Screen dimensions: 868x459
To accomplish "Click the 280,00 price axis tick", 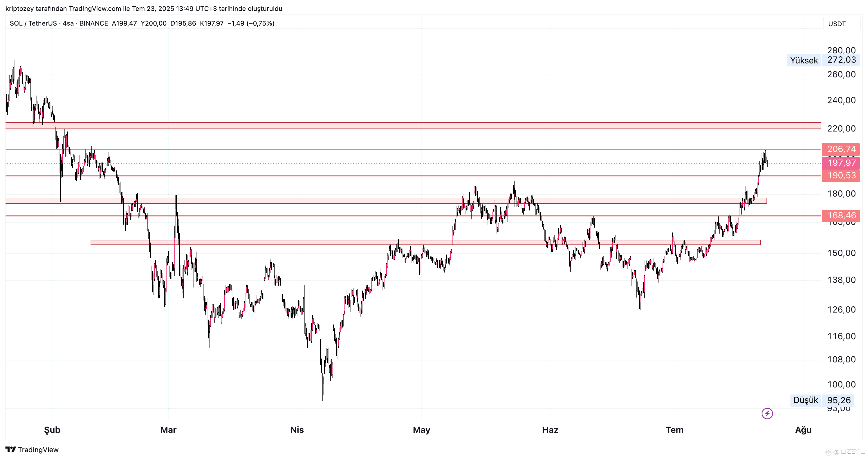I will click(x=841, y=51).
